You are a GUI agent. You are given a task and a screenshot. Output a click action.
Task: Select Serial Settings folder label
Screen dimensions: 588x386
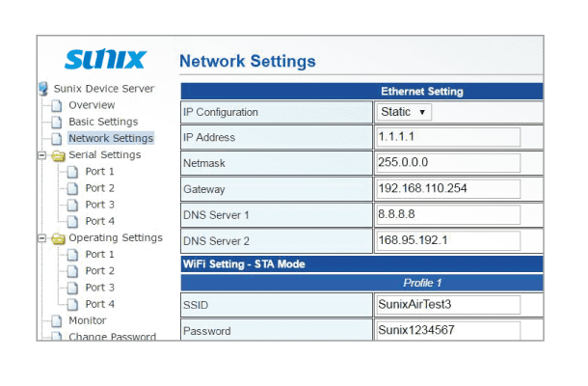(x=105, y=154)
